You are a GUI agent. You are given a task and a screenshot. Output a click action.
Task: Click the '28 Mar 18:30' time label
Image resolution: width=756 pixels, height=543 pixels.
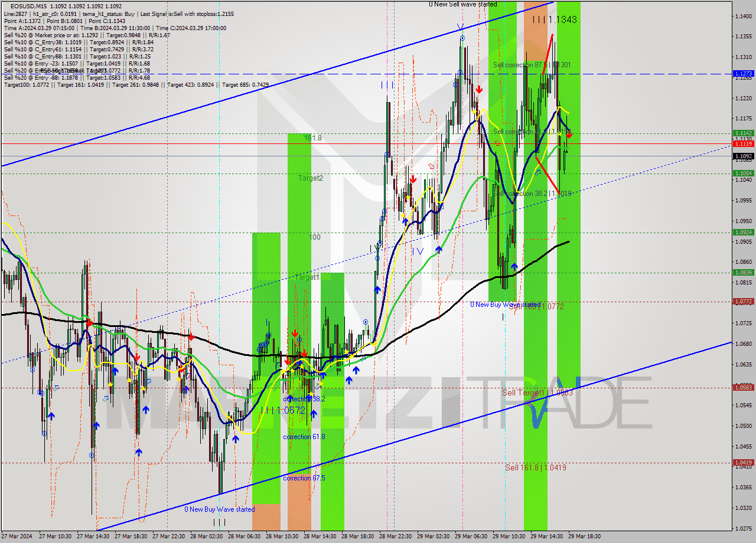coord(357,537)
